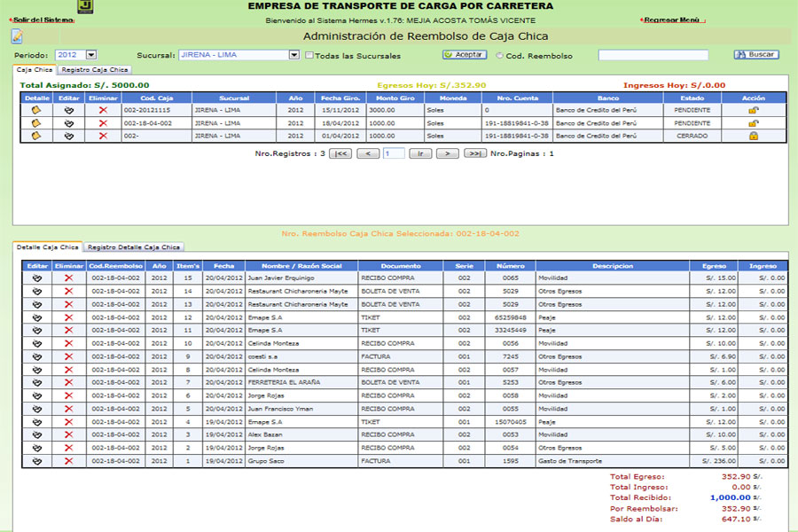Image resolution: width=798 pixels, height=532 pixels.
Task: Delete item 1 Grupo Saco entry
Action: click(x=68, y=461)
